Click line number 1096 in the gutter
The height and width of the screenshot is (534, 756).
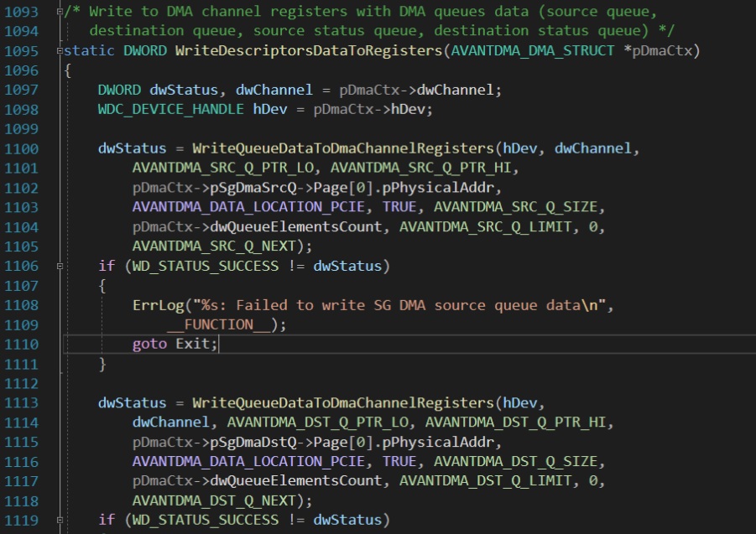pos(21,70)
